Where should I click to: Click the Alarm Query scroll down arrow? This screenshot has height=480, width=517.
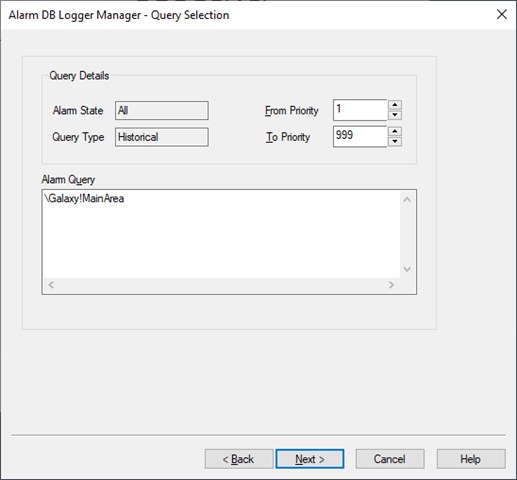pos(407,269)
